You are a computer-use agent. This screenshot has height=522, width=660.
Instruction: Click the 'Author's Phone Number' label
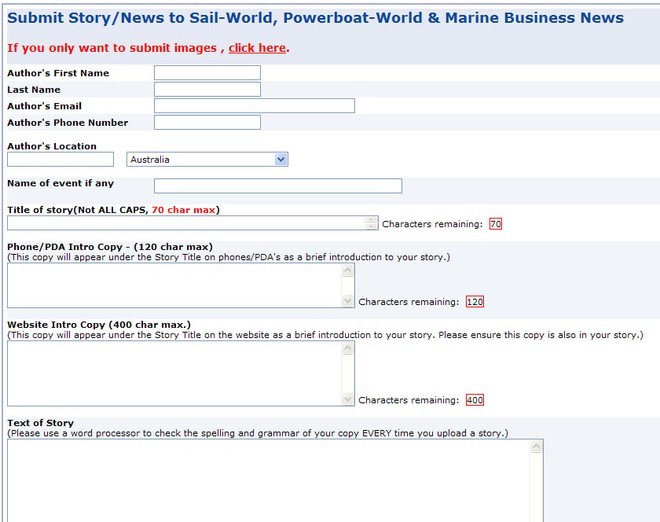(x=67, y=123)
